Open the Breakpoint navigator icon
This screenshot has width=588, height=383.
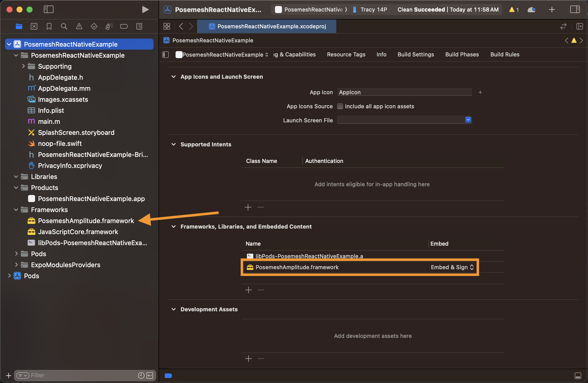point(124,26)
